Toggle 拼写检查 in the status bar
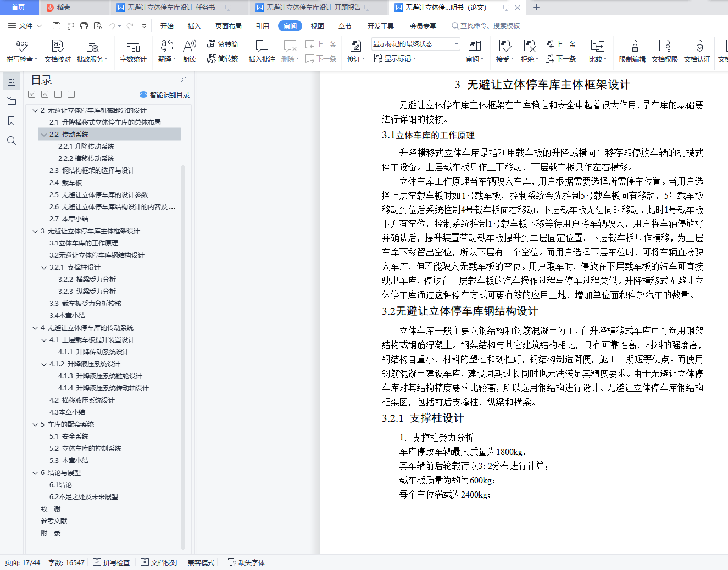The width and height of the screenshot is (728, 570). [112, 562]
